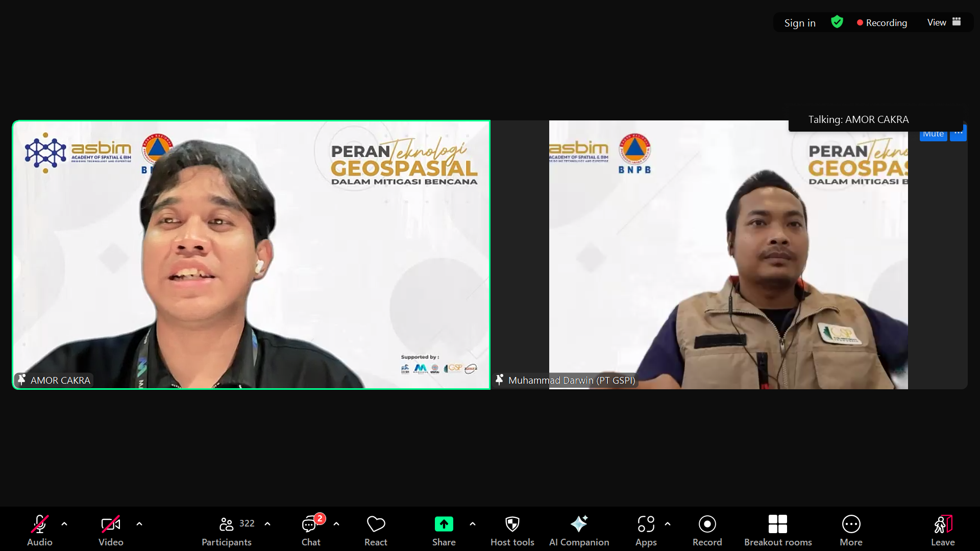Click Sign in button
Image resolution: width=980 pixels, height=551 pixels.
(x=799, y=23)
